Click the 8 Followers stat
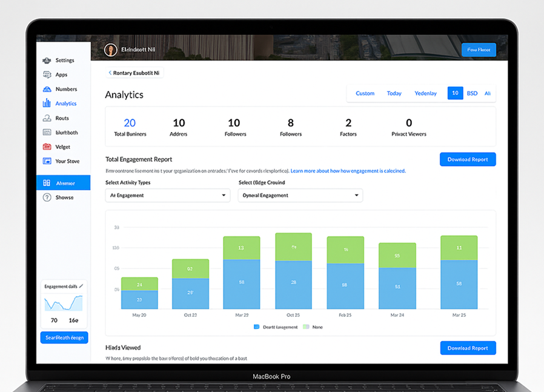The image size is (544, 392). pyautogui.click(x=291, y=127)
